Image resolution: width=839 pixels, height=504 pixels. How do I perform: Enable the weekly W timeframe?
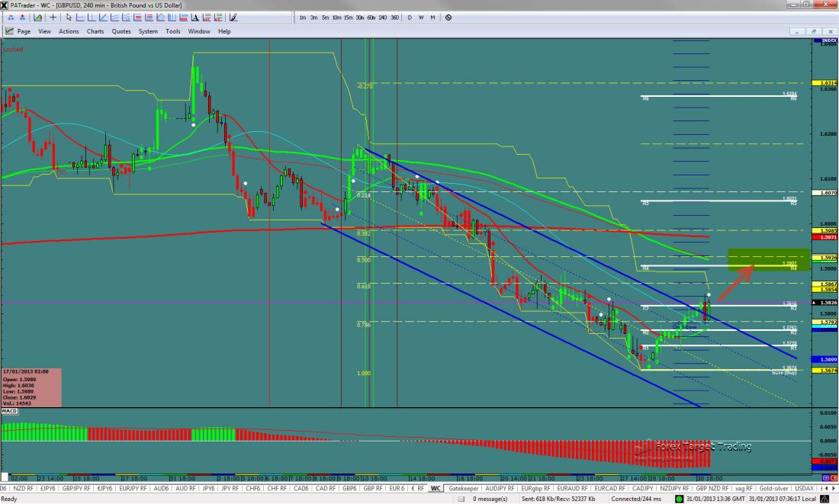click(421, 17)
